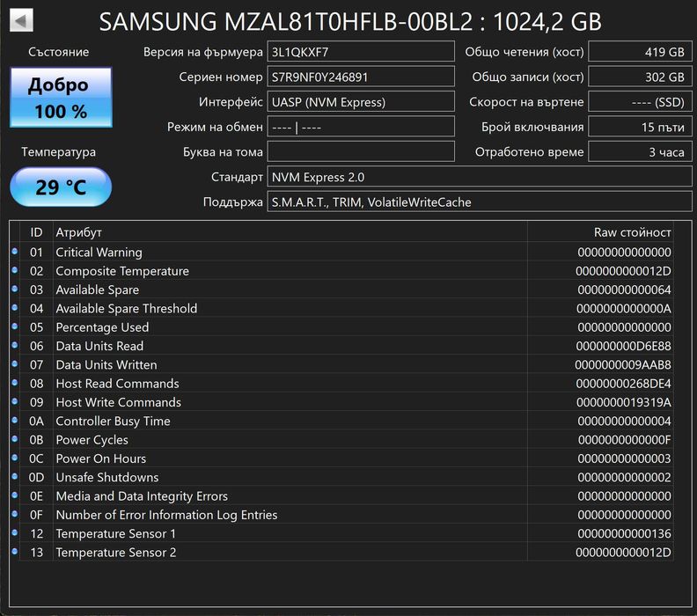Click the status dot of Host Write Commands row
Image resolution: width=697 pixels, height=616 pixels.
(x=15, y=401)
